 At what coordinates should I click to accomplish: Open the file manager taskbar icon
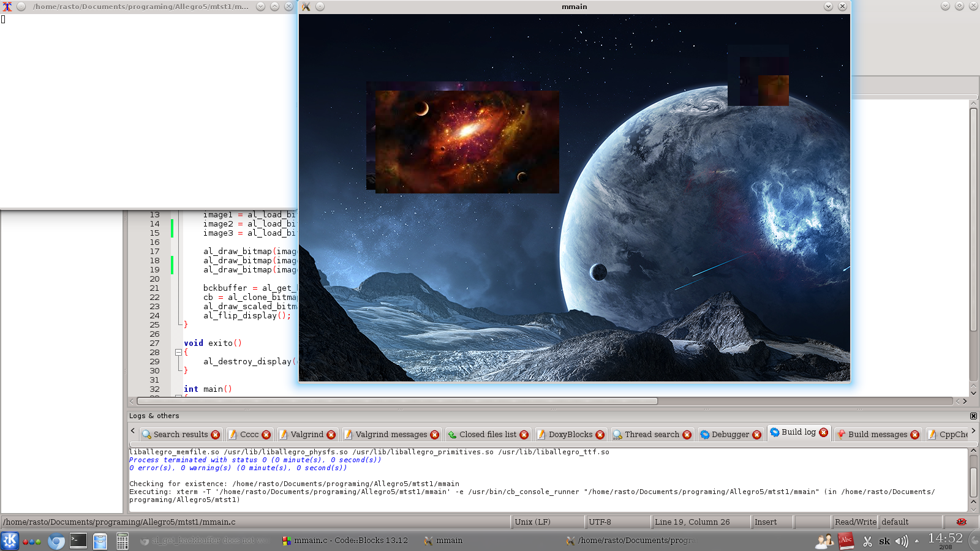[x=100, y=541]
